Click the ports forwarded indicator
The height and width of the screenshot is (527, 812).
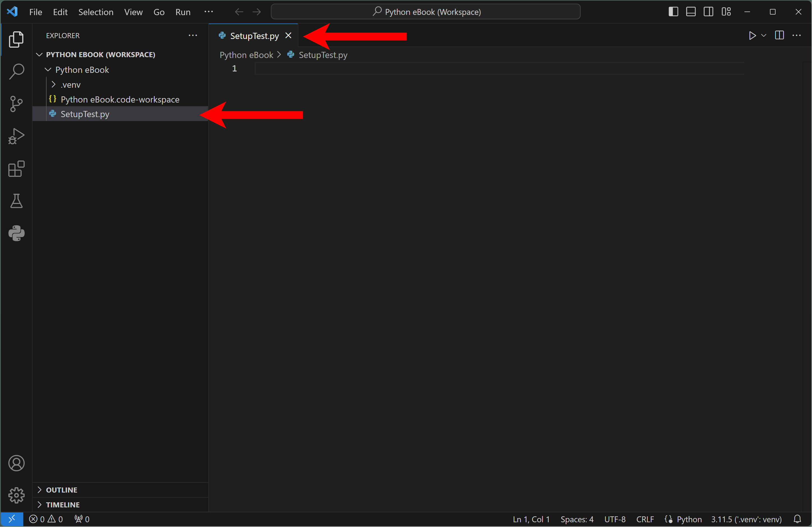[82, 519]
